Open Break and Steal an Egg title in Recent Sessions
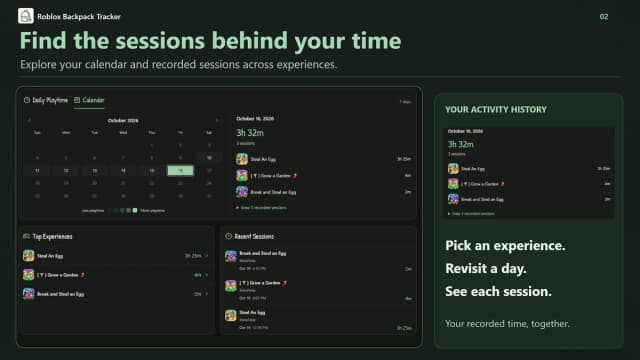Viewport: 640px width, 360px height. click(x=262, y=253)
